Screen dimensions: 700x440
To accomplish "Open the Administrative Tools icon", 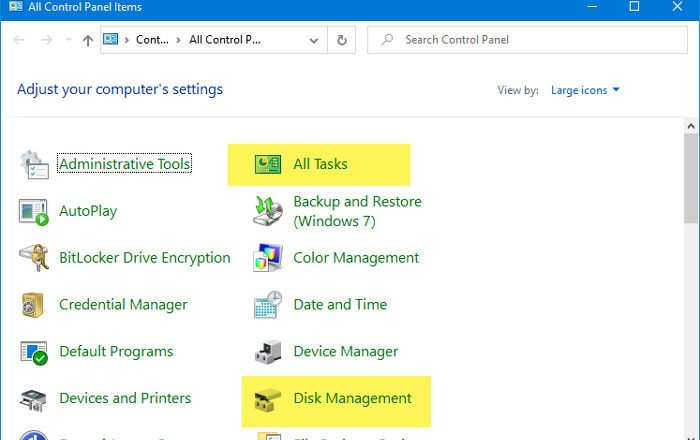I will pos(34,165).
